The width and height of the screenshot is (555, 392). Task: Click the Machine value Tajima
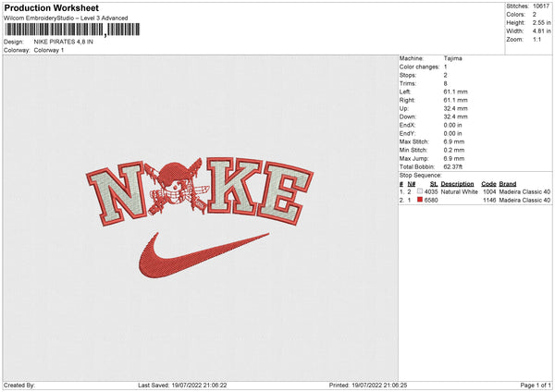pos(452,58)
